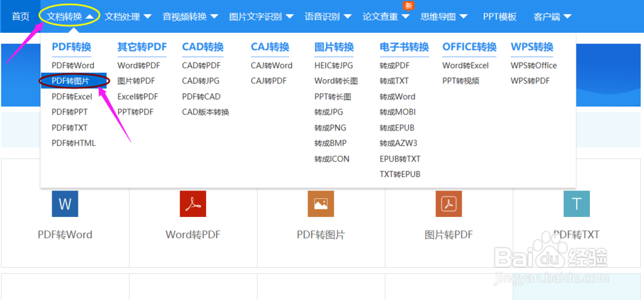Expand the 文档处理 dropdown
644x300 pixels.
point(128,16)
